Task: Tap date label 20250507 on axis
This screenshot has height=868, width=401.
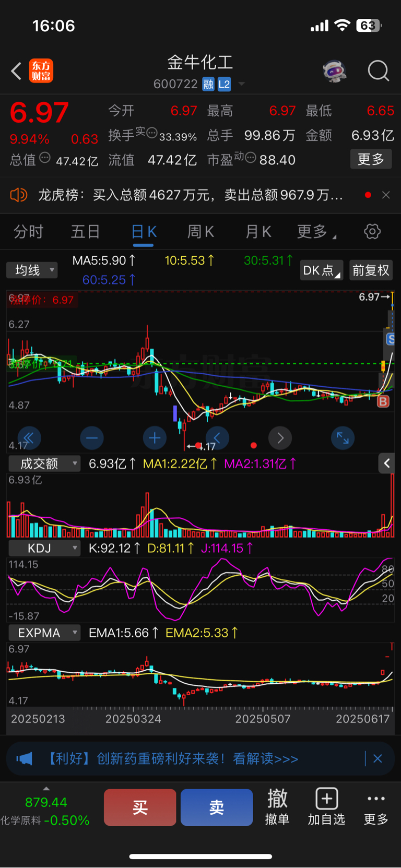Action: coord(263,719)
